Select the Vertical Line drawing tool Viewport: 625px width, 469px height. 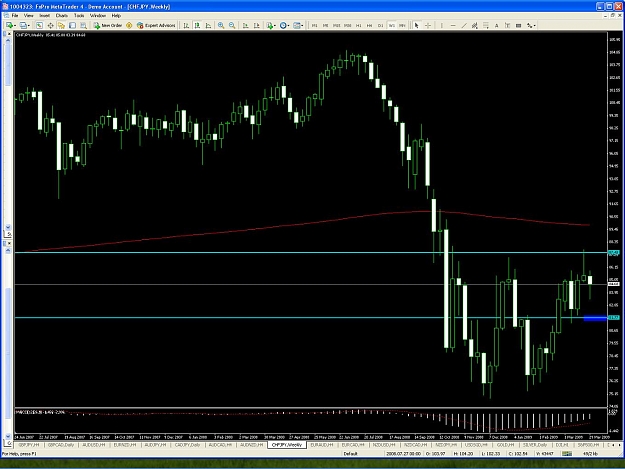click(442, 26)
